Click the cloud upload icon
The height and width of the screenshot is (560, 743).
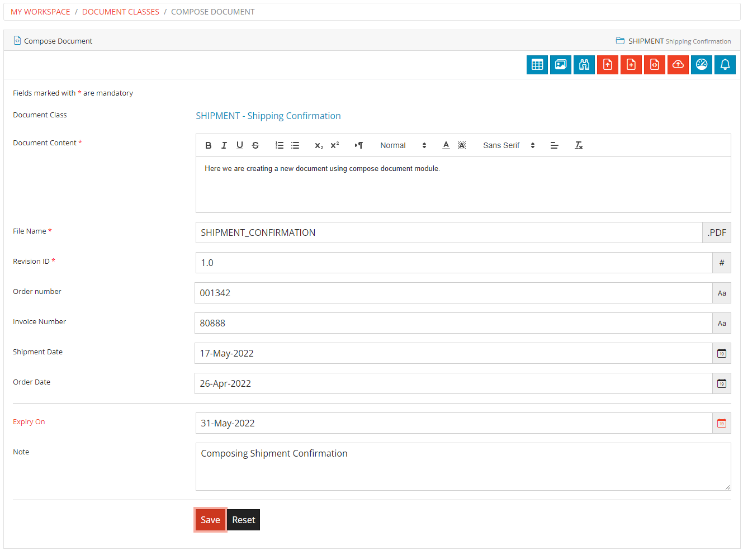click(x=678, y=64)
